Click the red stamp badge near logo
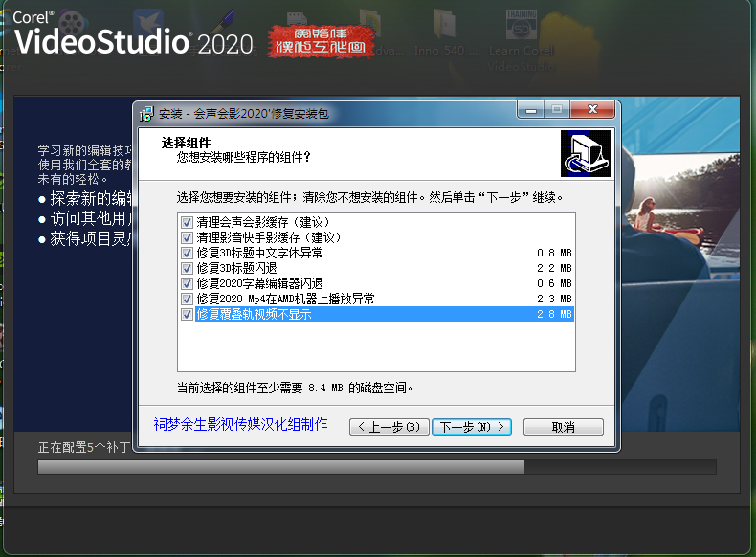 click(x=322, y=41)
